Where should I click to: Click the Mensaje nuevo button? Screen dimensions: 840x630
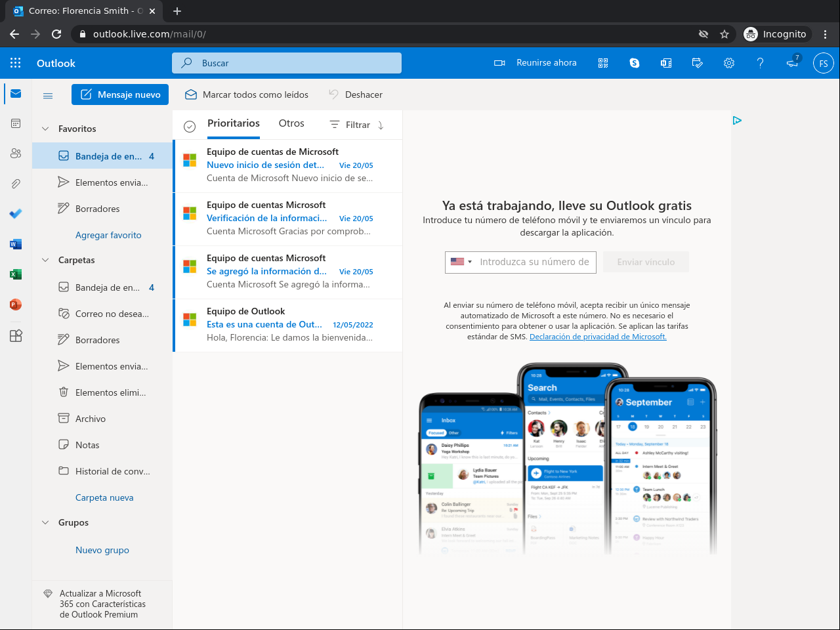[x=120, y=94]
